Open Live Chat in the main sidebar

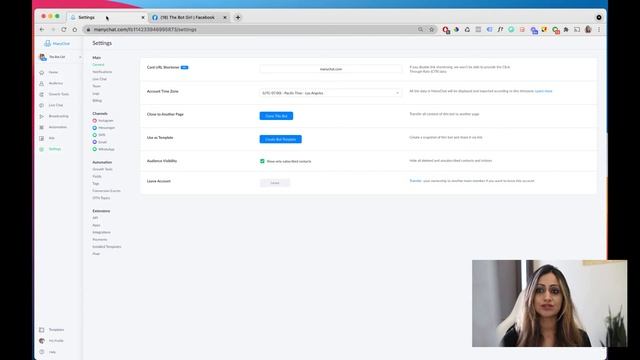56,105
